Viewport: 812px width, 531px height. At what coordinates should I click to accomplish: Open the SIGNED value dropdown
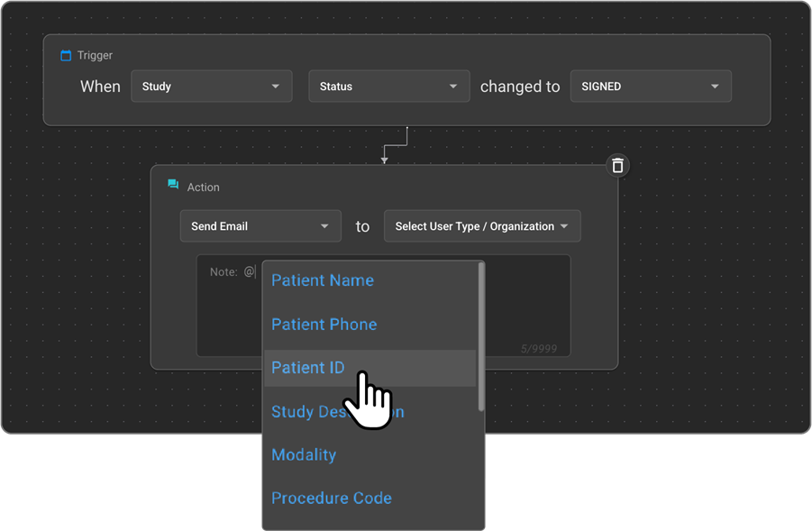point(650,87)
